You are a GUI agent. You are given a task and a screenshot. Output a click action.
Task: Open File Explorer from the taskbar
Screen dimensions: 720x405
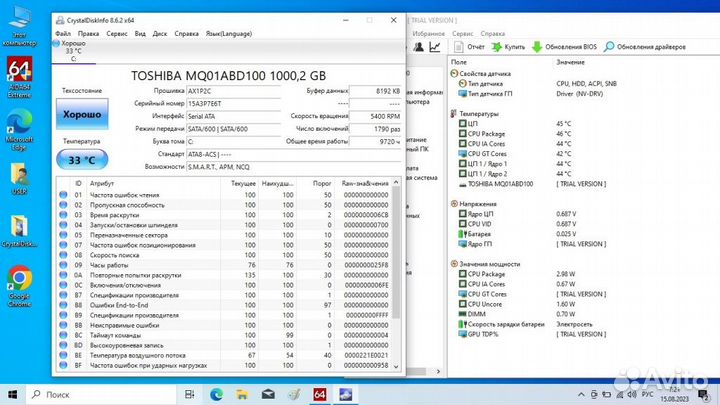(x=242, y=394)
